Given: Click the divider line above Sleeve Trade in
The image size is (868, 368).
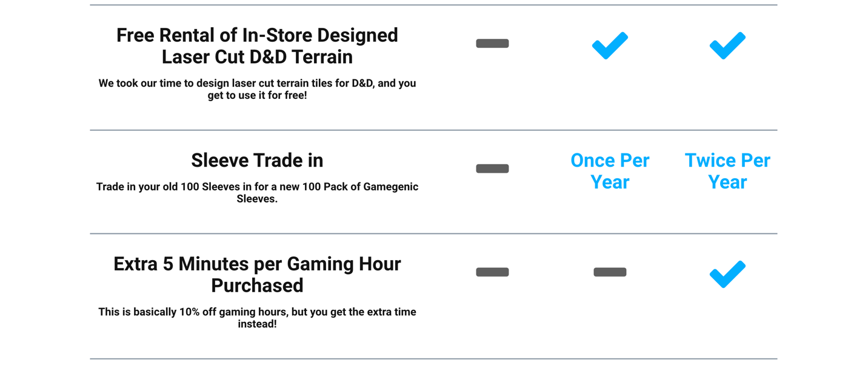Looking at the screenshot, I should pos(433,130).
